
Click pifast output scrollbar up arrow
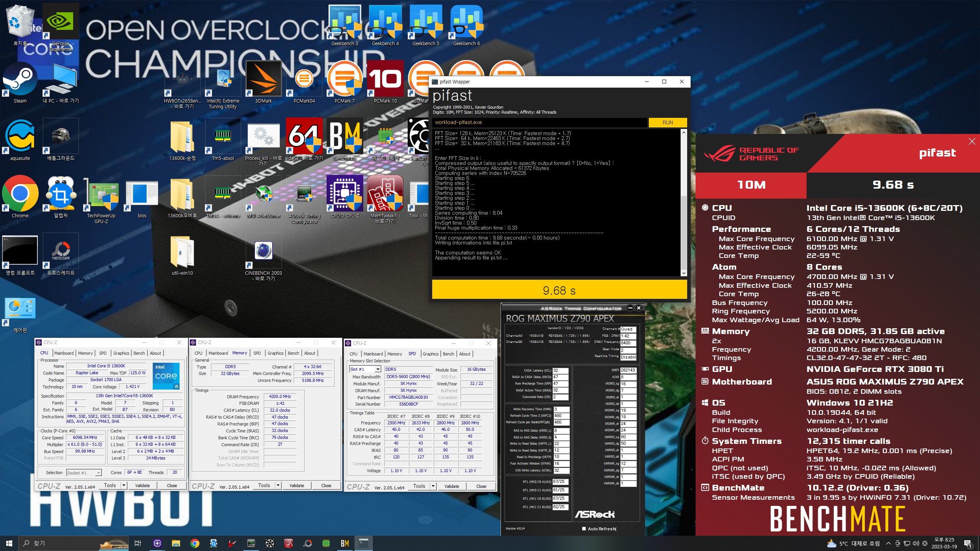point(684,132)
